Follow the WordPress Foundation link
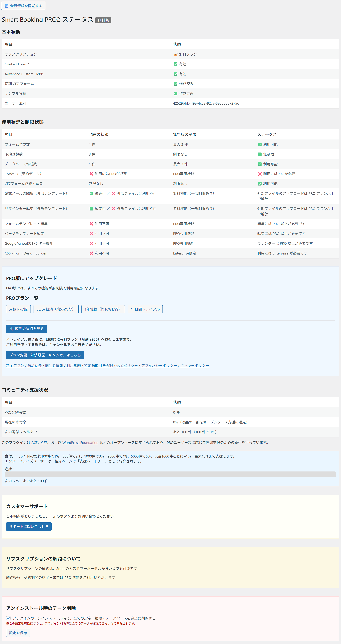 click(x=80, y=442)
